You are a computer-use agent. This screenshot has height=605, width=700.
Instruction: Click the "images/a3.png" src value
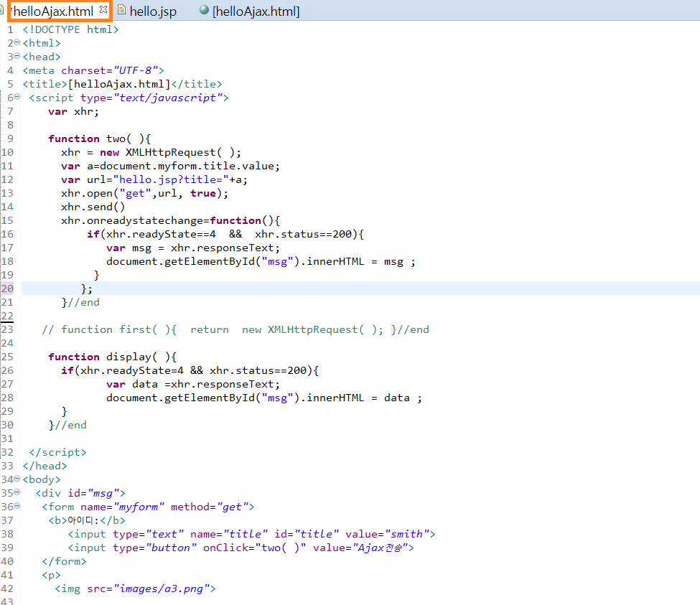(x=161, y=589)
